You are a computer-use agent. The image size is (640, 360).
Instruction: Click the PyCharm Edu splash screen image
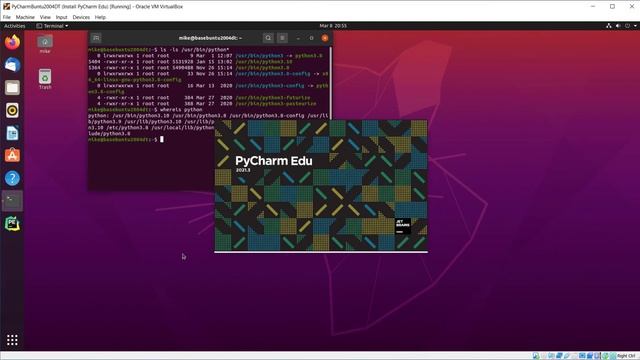coord(321,186)
